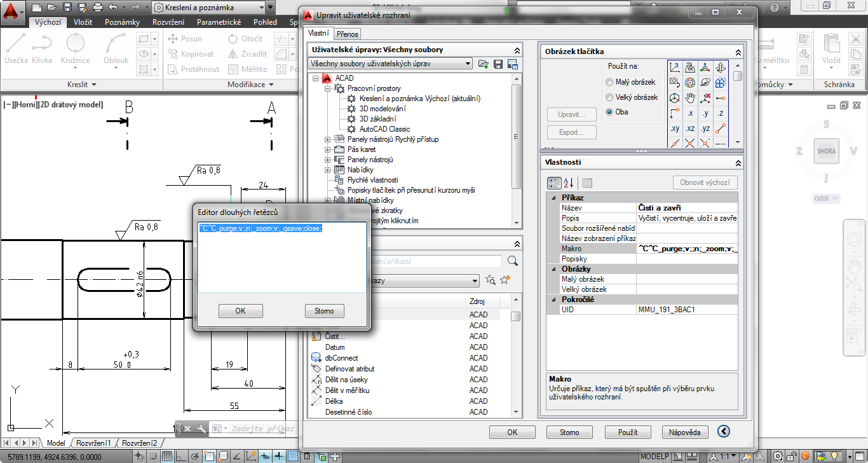The height and width of the screenshot is (463, 868).
Task: Open the Parametrické ribbon tab
Action: point(219,22)
